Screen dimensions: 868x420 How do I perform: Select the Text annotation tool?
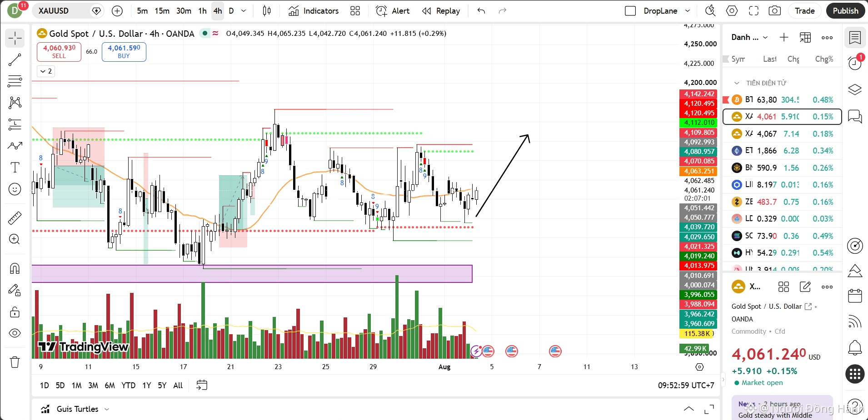15,168
